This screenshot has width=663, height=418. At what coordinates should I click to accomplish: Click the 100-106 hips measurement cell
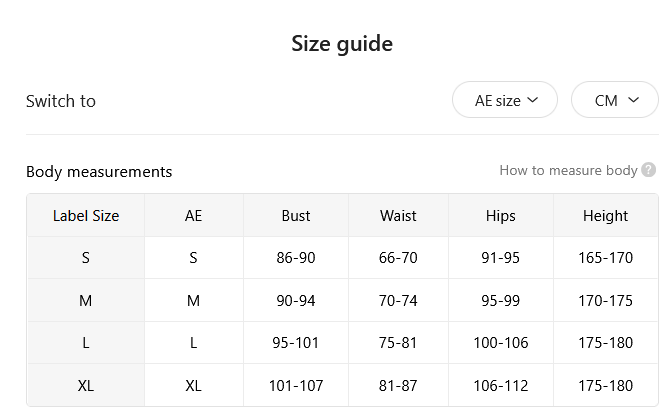(501, 342)
